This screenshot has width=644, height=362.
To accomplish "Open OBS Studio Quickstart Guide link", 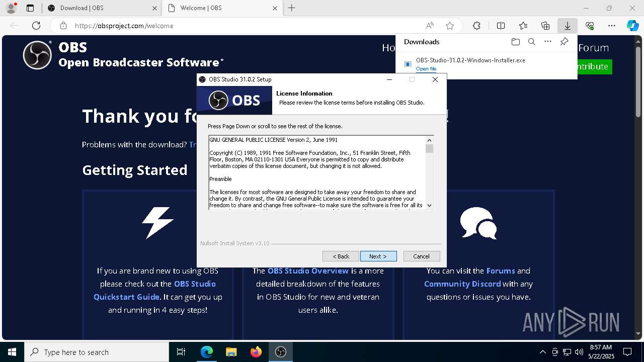I will tap(155, 290).
